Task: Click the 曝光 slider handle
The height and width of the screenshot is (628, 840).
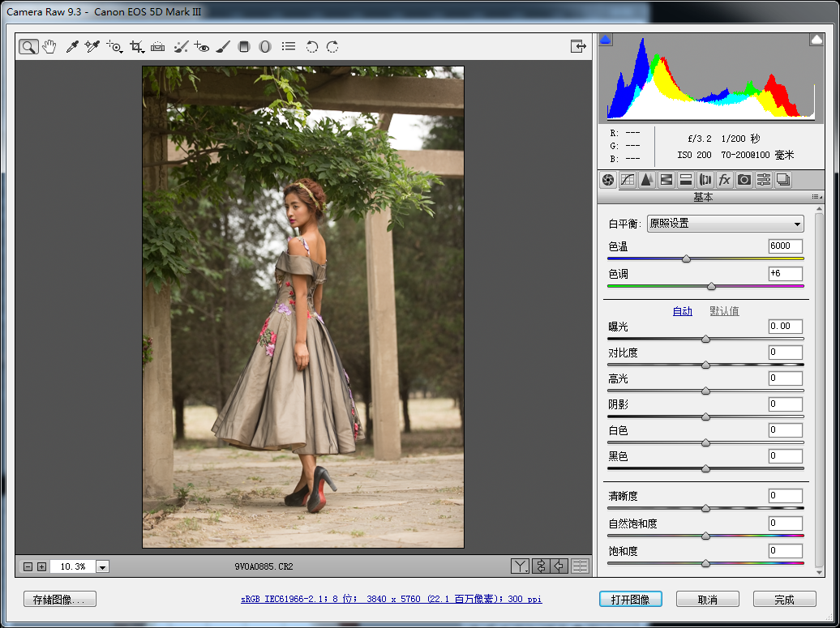Action: 705,339
